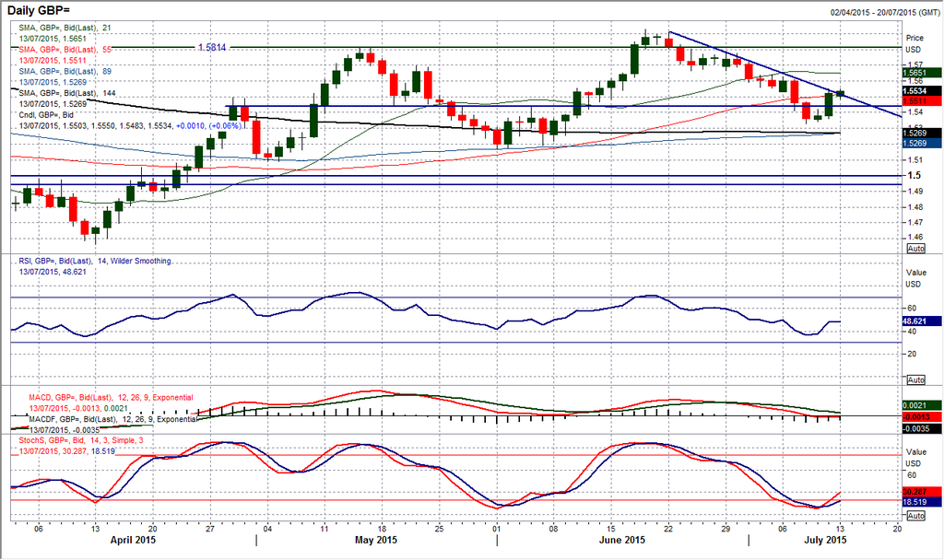Select the 1.5651 green price tag
Viewport: 944px width, 560px height.
tap(921, 73)
